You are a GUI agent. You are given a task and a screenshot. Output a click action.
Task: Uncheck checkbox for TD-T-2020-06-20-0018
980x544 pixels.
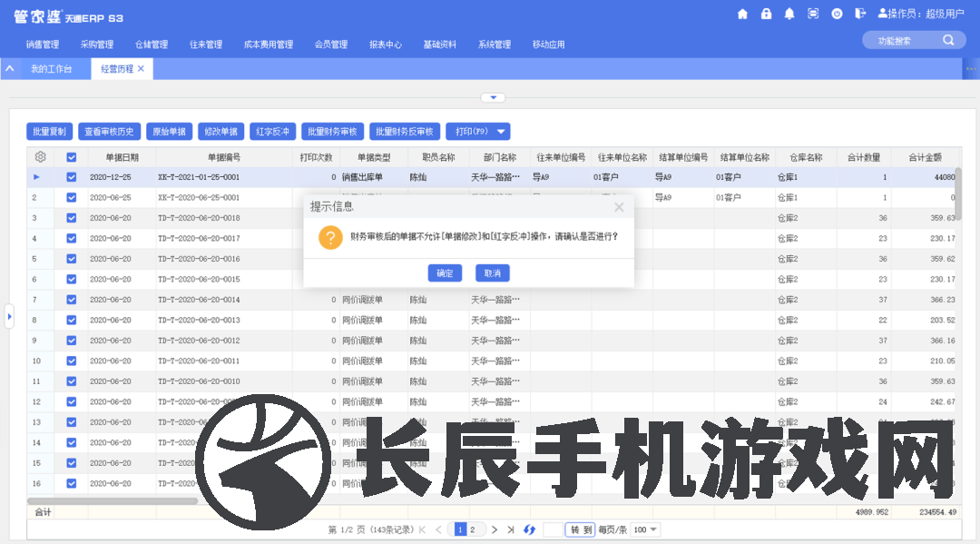click(72, 218)
